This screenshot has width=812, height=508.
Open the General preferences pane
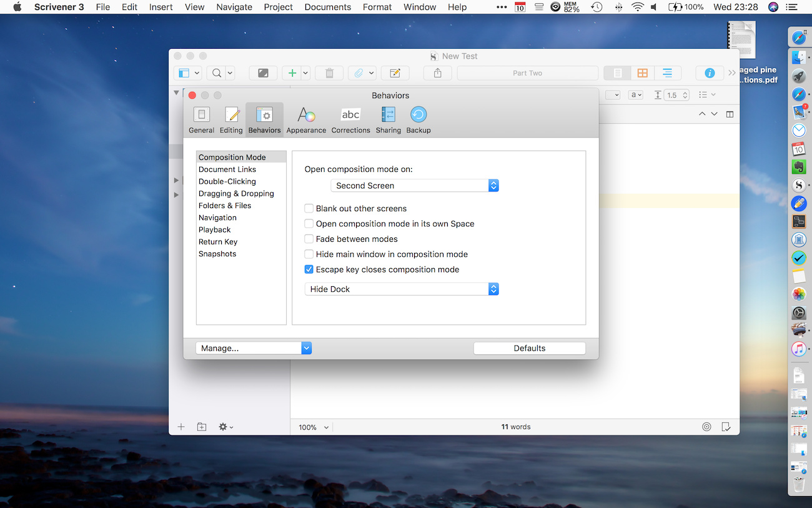click(x=201, y=120)
